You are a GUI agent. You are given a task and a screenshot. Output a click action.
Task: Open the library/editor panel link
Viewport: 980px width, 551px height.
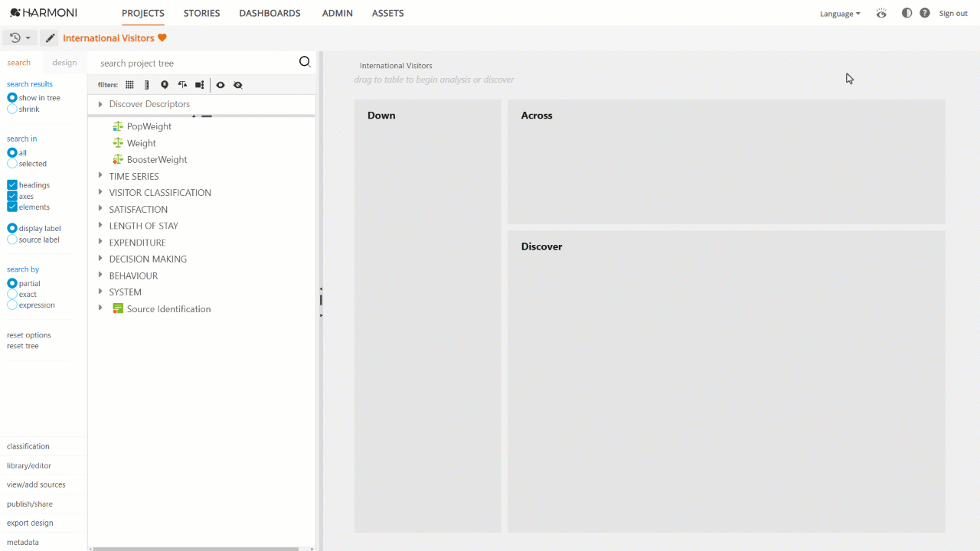click(29, 465)
